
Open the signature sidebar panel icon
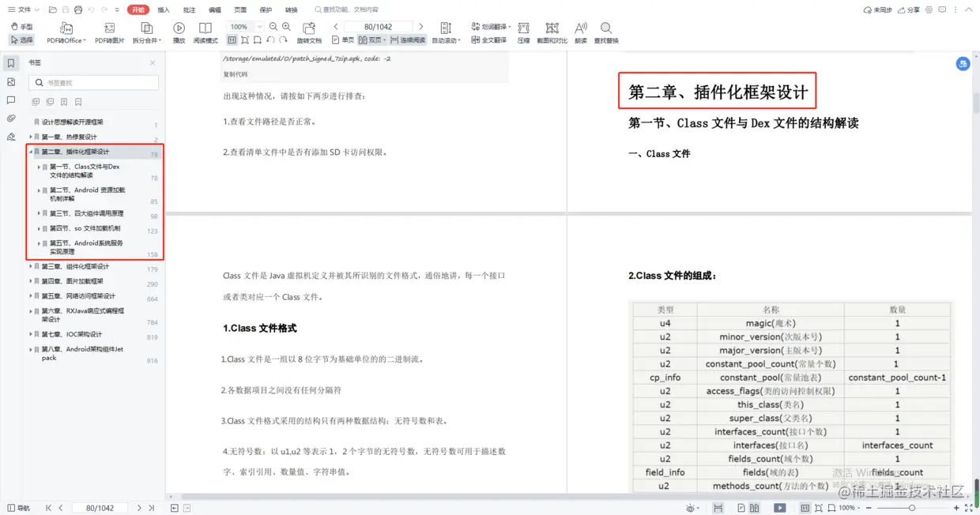point(11,136)
